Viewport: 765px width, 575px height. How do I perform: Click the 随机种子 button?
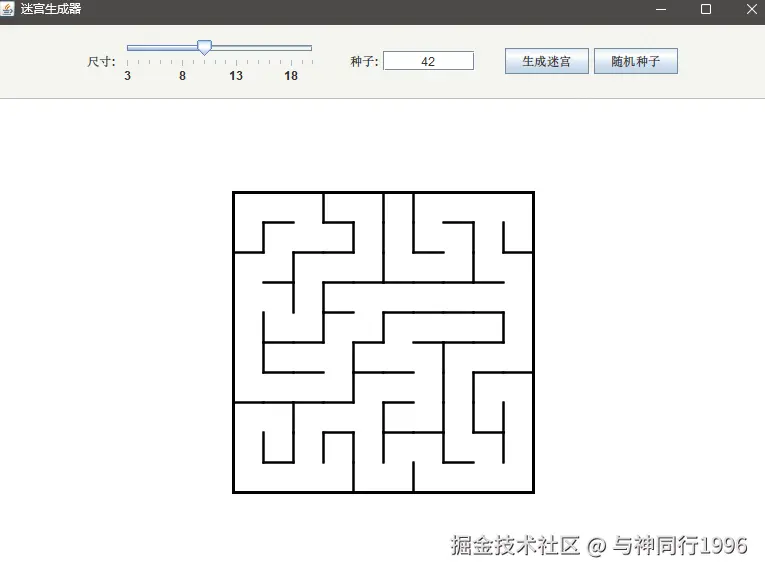click(636, 61)
